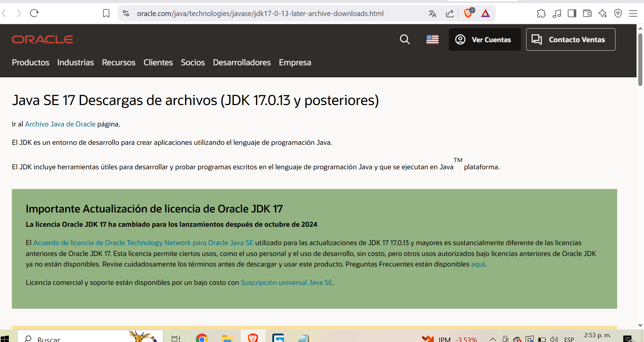Open Brave Rewards triangle icon
Image resolution: width=644 pixels, height=342 pixels.
(485, 13)
